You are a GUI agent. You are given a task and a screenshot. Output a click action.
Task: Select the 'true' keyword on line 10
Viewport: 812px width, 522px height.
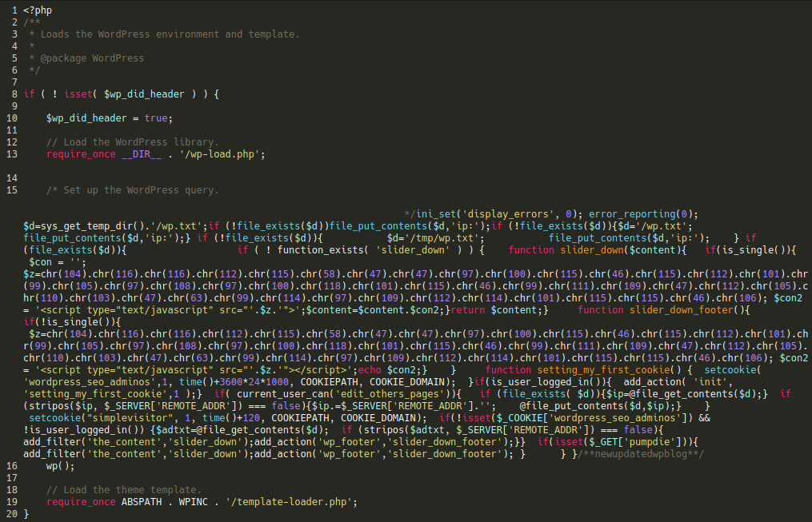pos(156,118)
